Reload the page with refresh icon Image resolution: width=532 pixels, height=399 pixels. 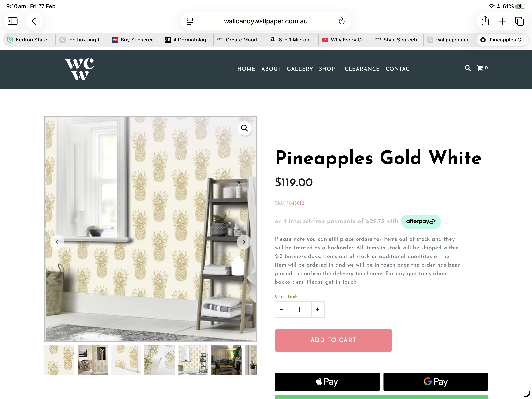(342, 21)
